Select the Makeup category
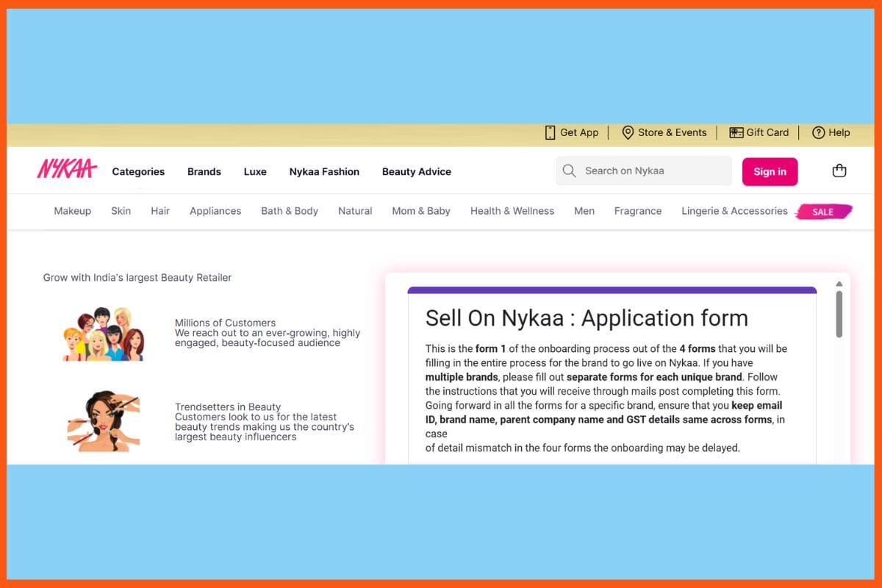The image size is (882, 588). [73, 211]
